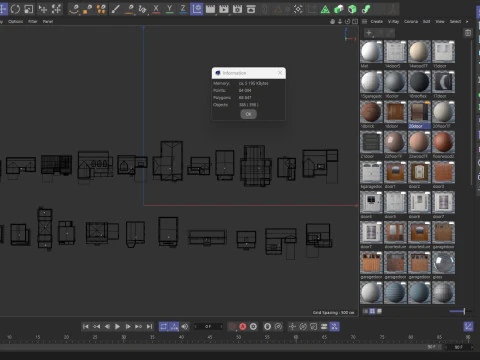Switch material manager to grid view
The image size is (480, 360).
[x=372, y=311]
